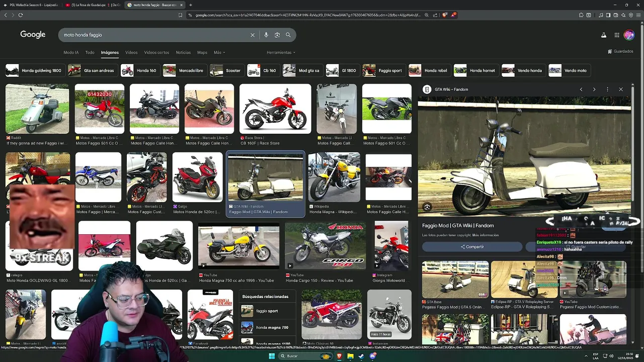Go back in browser history

click(6, 15)
